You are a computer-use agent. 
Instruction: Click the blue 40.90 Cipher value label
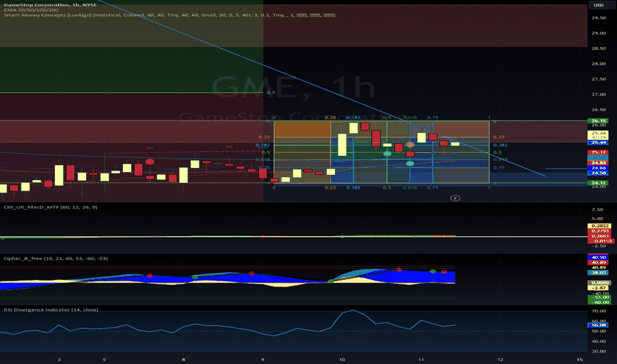tap(598, 257)
